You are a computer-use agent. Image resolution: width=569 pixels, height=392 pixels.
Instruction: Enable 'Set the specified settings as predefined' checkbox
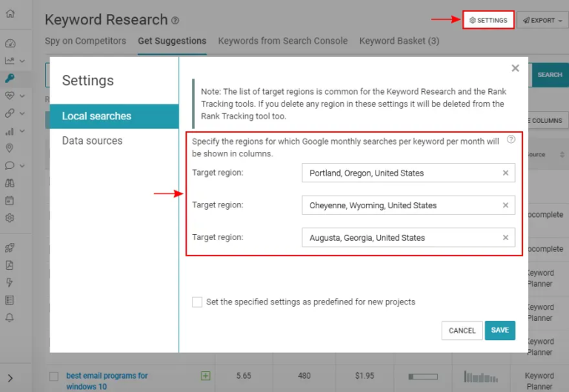click(197, 302)
